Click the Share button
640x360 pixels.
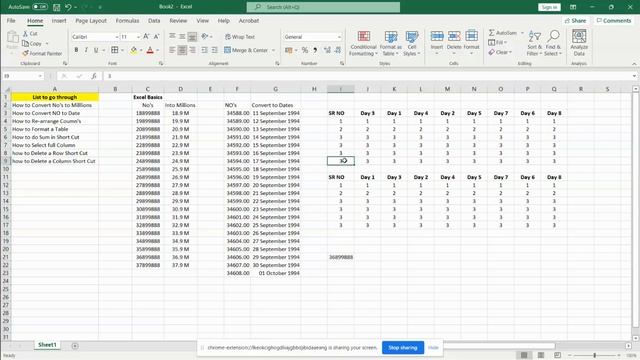[x=576, y=21]
